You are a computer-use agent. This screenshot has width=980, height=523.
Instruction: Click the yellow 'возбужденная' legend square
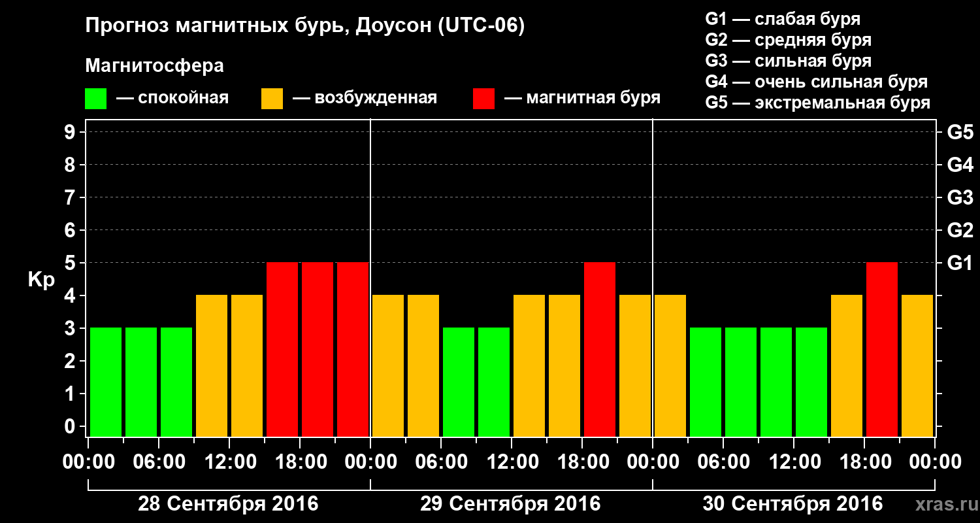click(272, 98)
